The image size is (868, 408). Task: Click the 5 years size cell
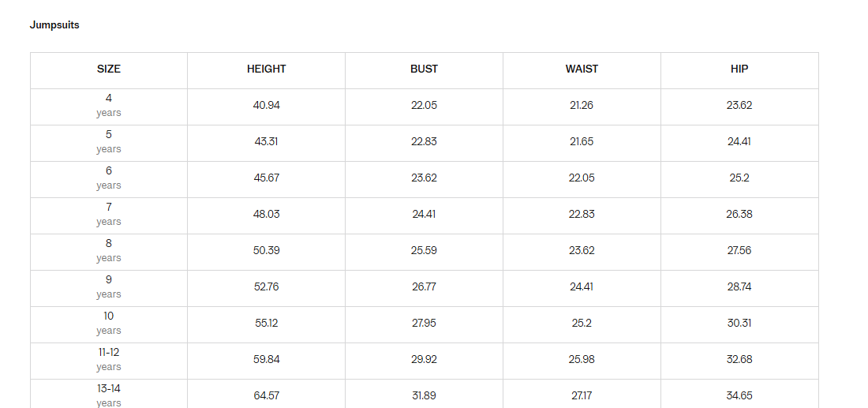point(109,142)
